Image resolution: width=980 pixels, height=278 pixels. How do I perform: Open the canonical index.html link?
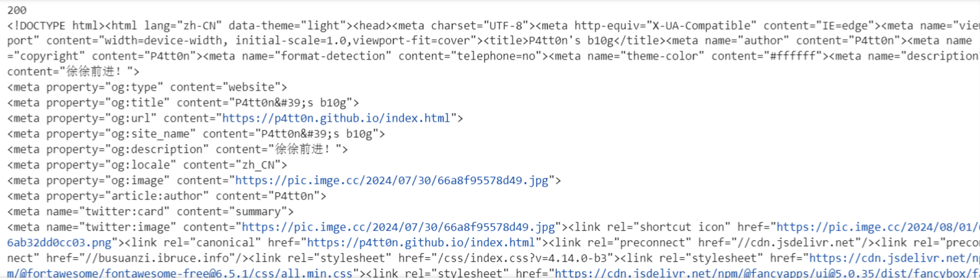point(423,242)
